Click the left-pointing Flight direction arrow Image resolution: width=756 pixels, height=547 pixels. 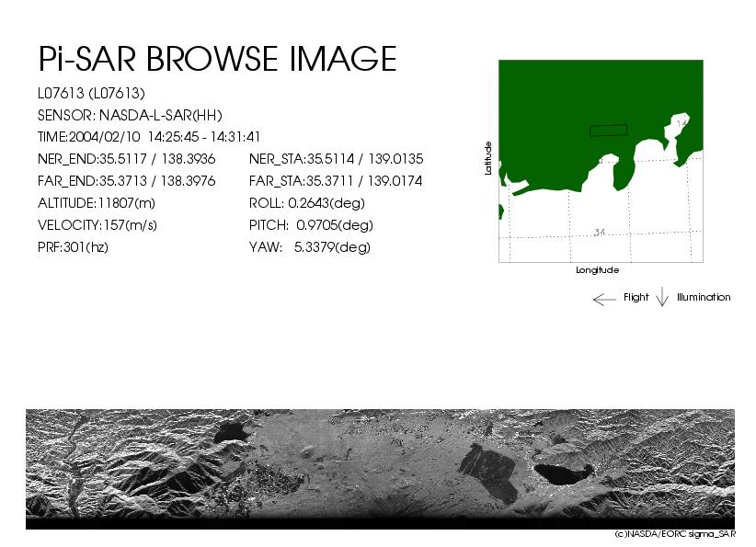pyautogui.click(x=604, y=300)
